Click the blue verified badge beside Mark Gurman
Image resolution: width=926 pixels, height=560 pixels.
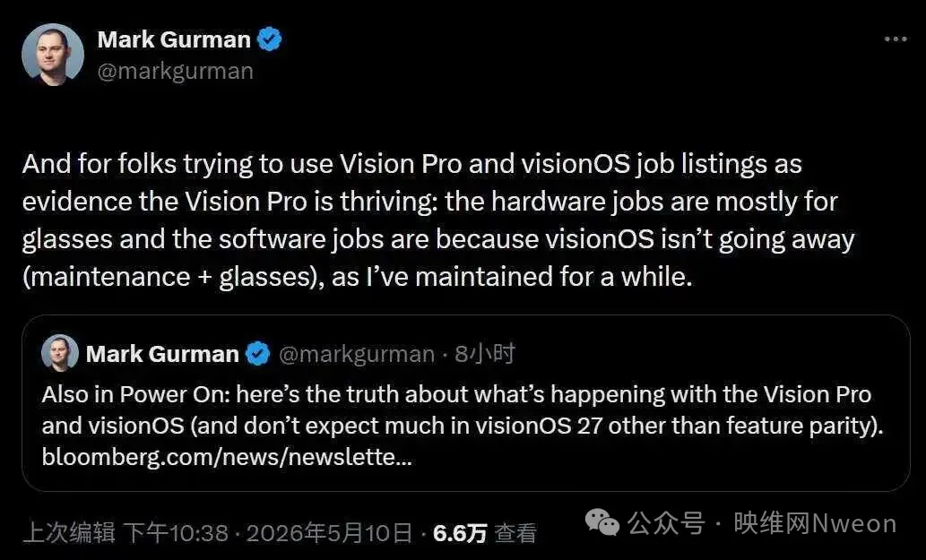pyautogui.click(x=270, y=39)
